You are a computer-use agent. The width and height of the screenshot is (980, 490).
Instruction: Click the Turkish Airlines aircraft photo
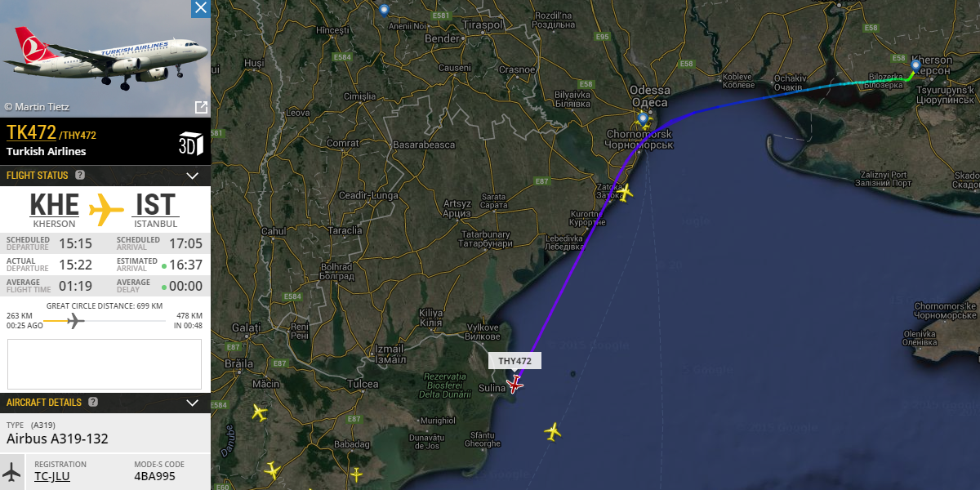pyautogui.click(x=105, y=59)
